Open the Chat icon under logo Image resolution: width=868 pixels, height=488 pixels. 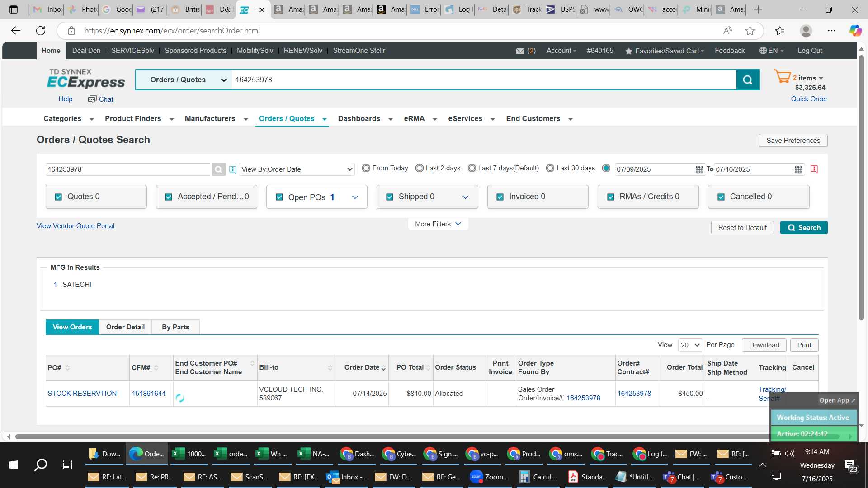[92, 99]
